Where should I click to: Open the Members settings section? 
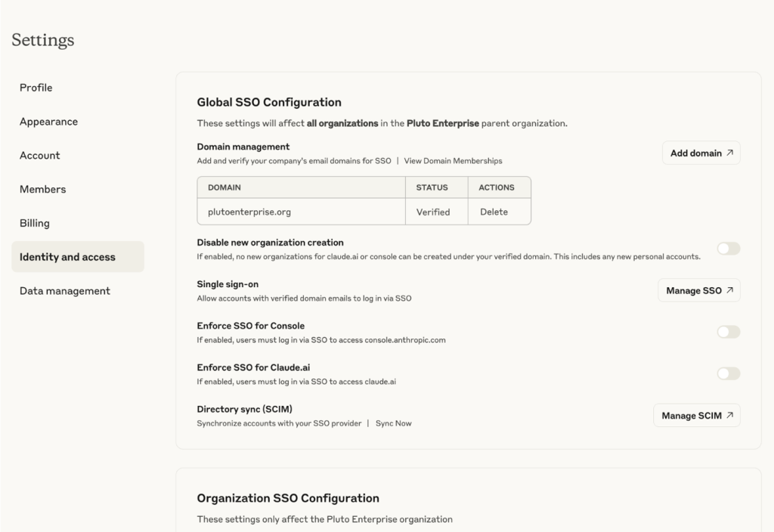pos(42,190)
